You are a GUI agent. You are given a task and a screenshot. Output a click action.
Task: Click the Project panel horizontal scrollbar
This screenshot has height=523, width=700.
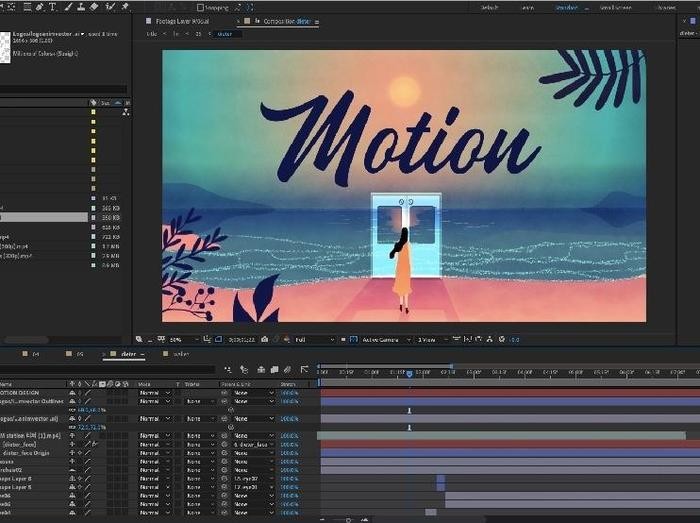coord(27,340)
